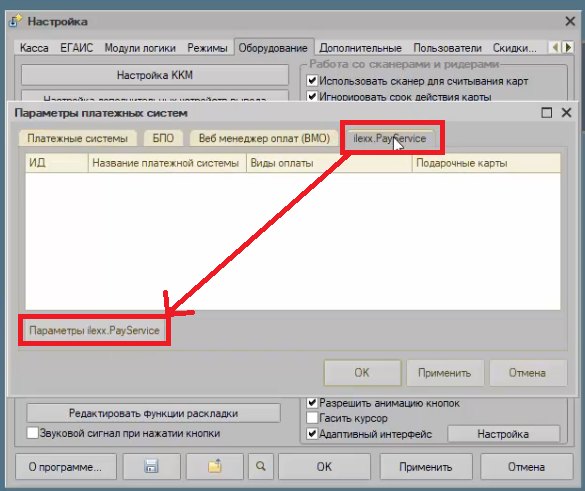585x491 pixels.
Task: Click OK in payment systems dialog
Action: [362, 372]
